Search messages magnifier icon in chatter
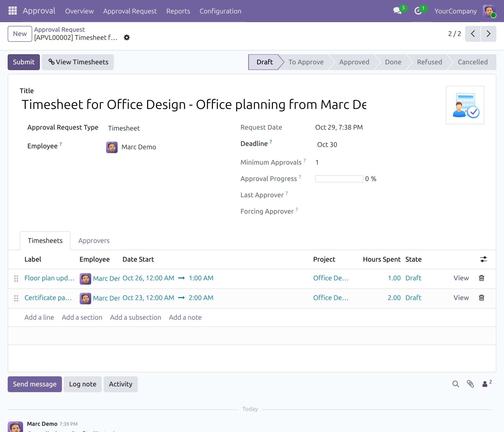The height and width of the screenshot is (432, 504). 456,384
